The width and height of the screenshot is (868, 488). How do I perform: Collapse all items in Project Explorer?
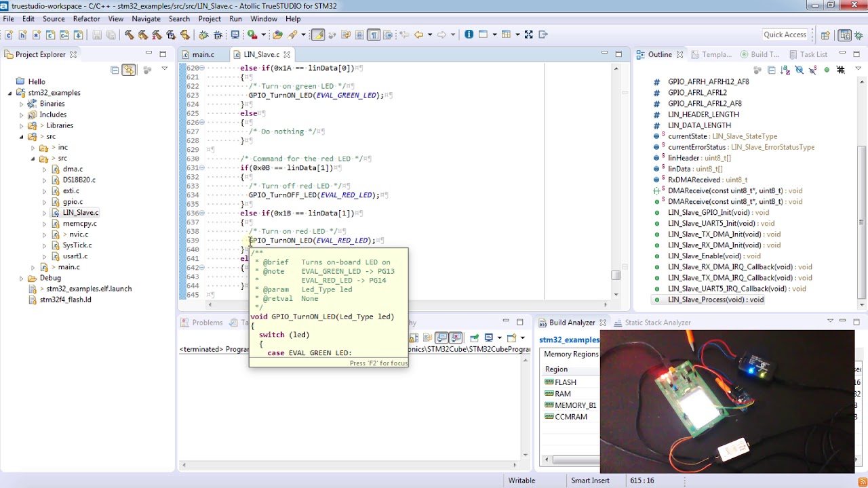[x=115, y=70]
